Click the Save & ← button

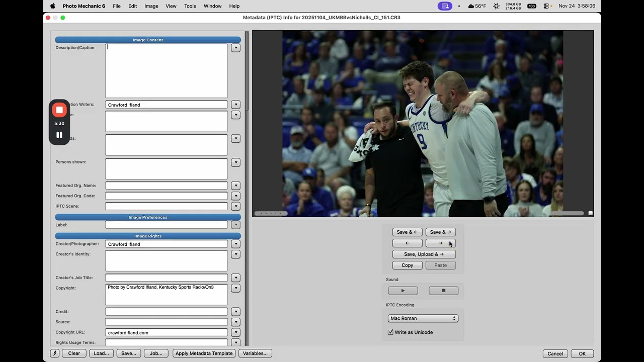tap(408, 232)
